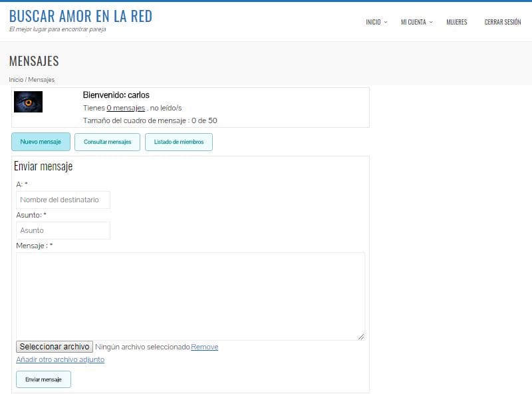Click the Remove attachment link

204,347
